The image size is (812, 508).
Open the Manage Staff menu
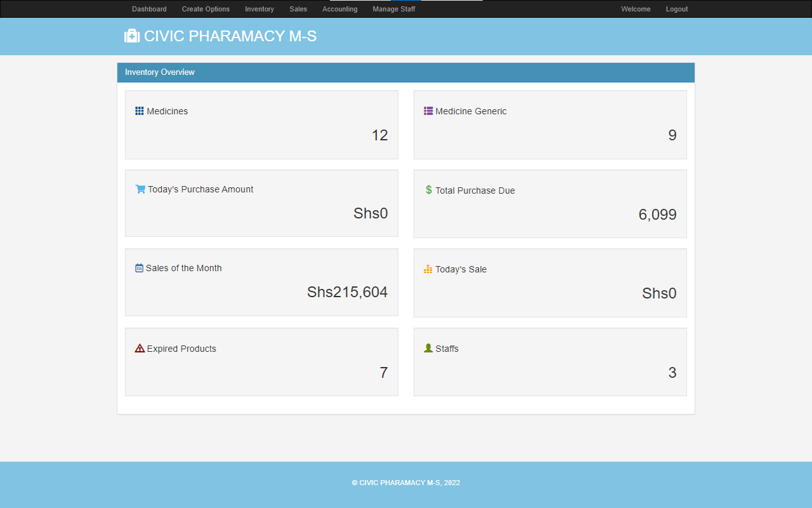point(394,9)
